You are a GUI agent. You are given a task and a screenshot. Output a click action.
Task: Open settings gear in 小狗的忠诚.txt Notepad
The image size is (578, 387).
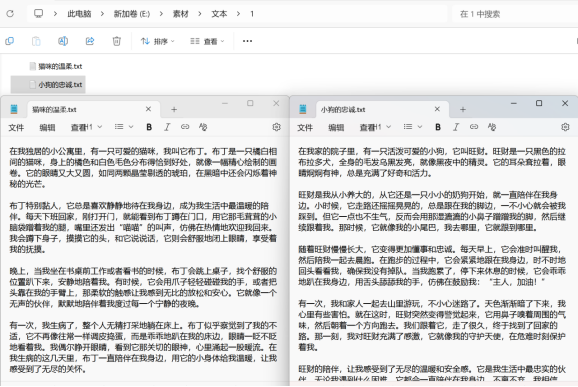pyautogui.click(x=565, y=127)
